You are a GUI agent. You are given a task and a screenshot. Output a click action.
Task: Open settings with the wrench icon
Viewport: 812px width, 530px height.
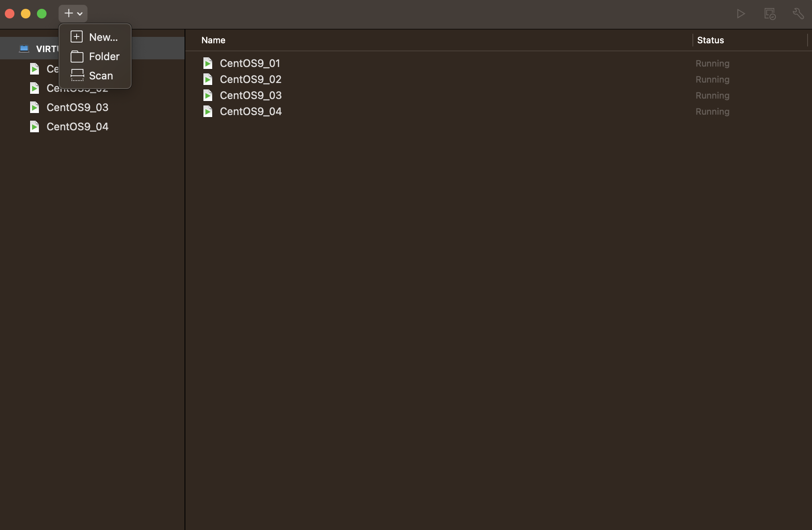pos(798,14)
